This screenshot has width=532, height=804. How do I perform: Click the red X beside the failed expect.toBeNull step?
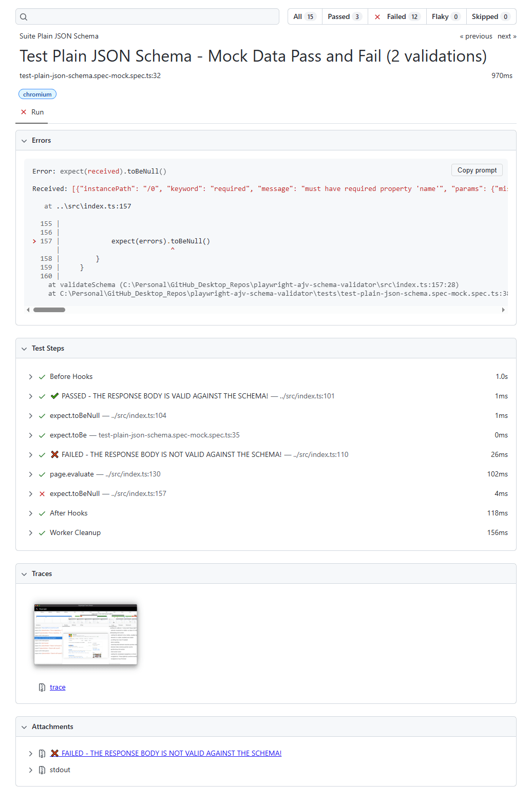(42, 493)
